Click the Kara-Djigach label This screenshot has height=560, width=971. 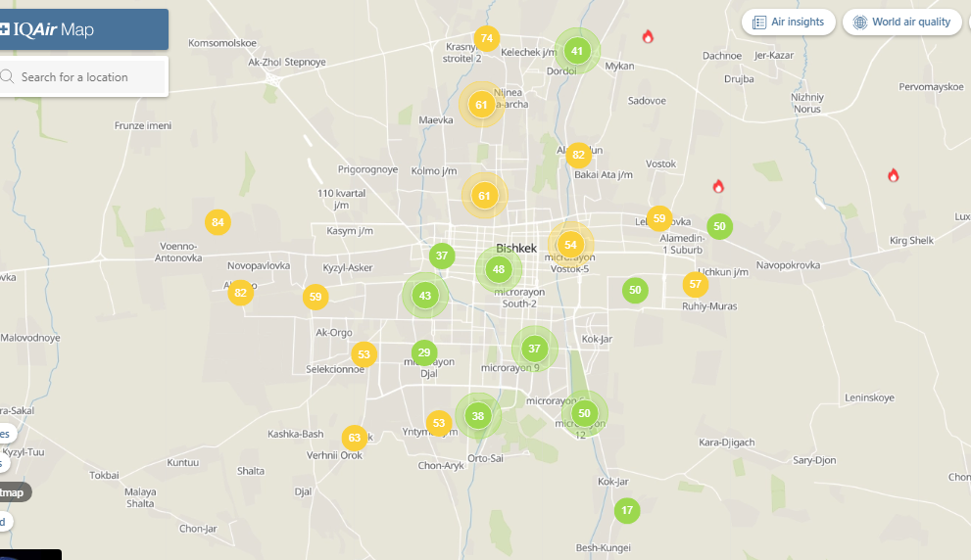727,443
